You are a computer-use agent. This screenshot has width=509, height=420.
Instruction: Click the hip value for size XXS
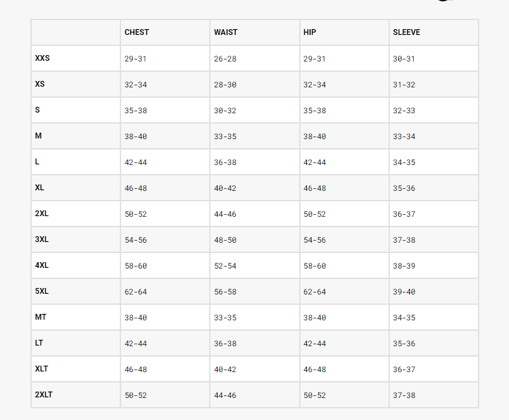pyautogui.click(x=314, y=59)
